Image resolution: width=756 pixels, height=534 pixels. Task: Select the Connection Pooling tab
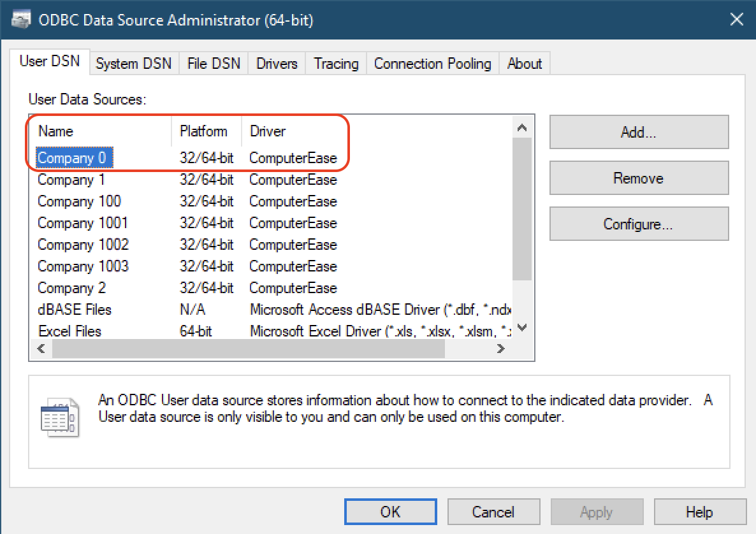432,64
